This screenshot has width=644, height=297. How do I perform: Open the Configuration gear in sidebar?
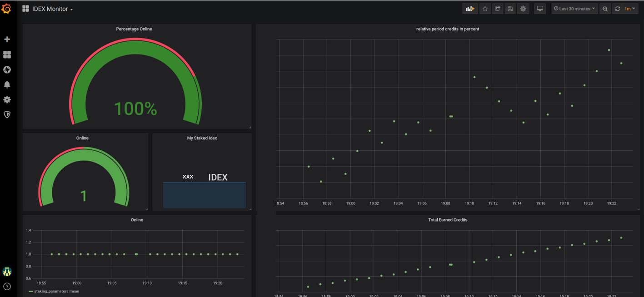(x=7, y=99)
